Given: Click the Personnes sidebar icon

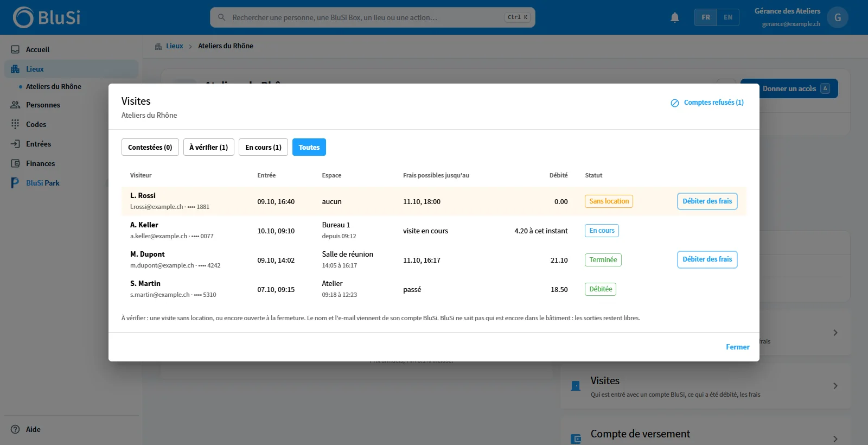Looking at the screenshot, I should 15,105.
